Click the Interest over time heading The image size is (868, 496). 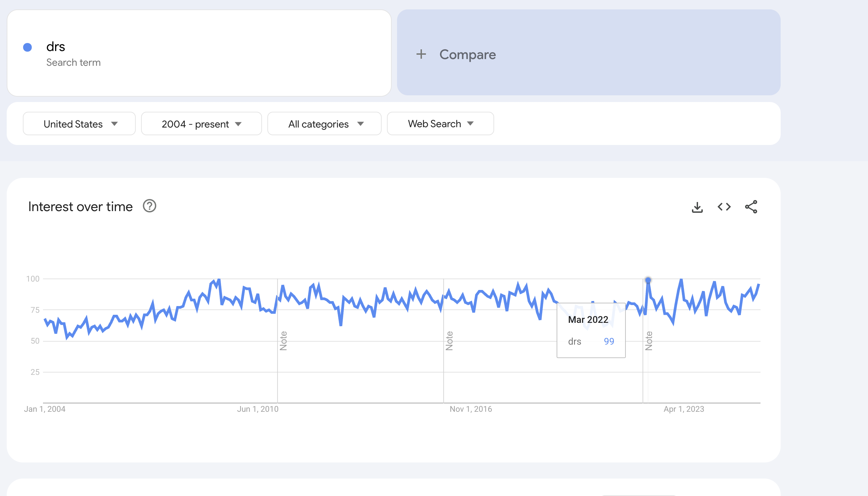pos(81,207)
